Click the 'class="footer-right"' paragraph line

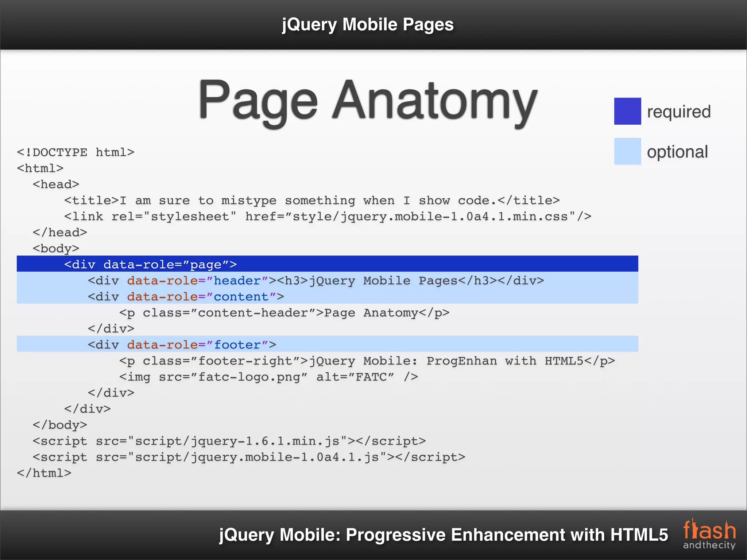click(367, 361)
